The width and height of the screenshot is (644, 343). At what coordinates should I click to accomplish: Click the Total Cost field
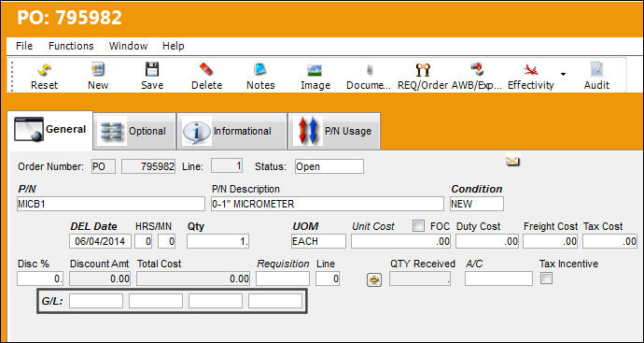193,279
